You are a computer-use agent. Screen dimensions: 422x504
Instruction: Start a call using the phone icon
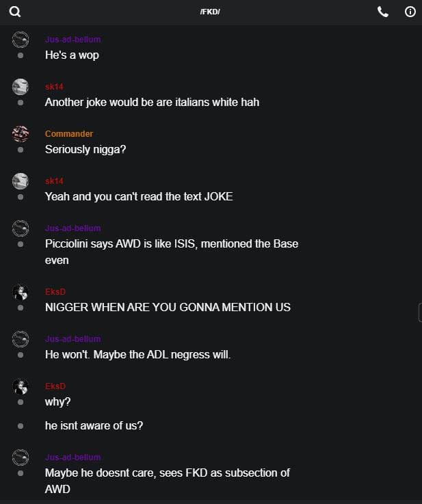(383, 12)
